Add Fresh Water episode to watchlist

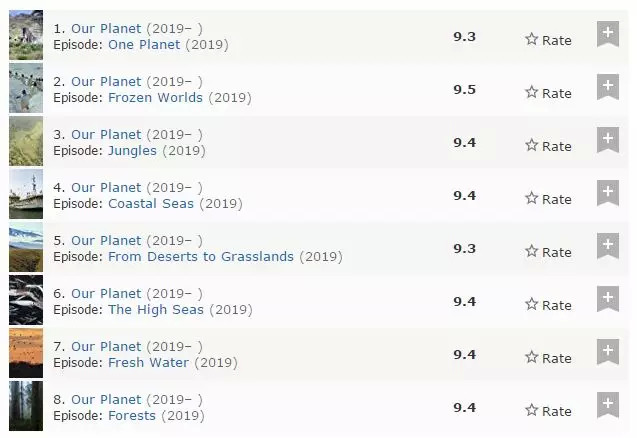(607, 352)
